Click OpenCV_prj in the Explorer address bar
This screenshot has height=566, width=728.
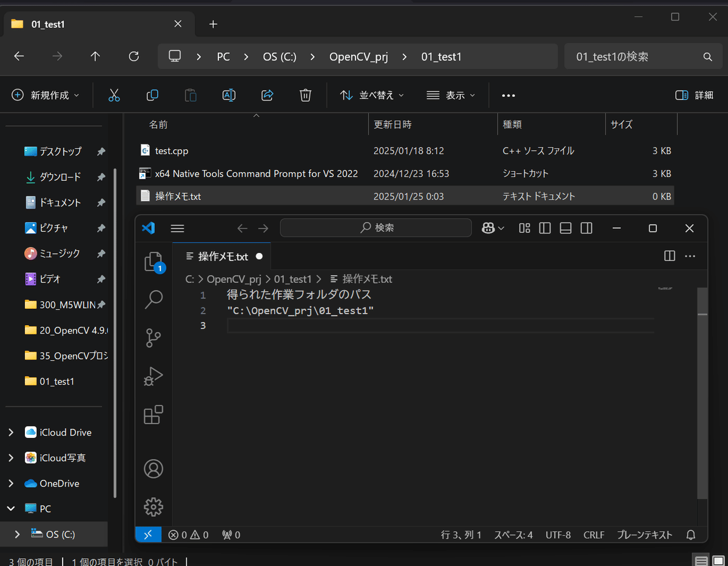359,56
